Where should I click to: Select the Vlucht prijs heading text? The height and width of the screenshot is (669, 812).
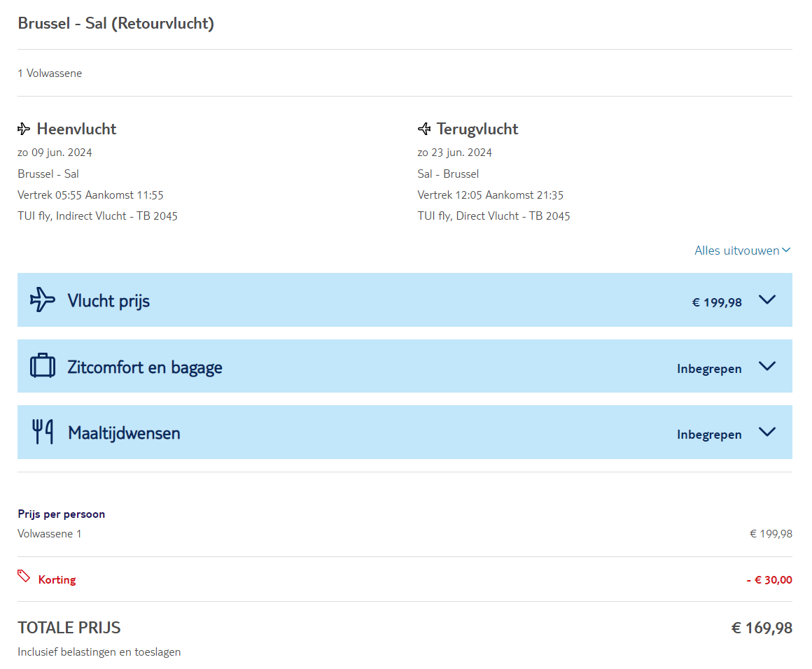[x=108, y=301]
